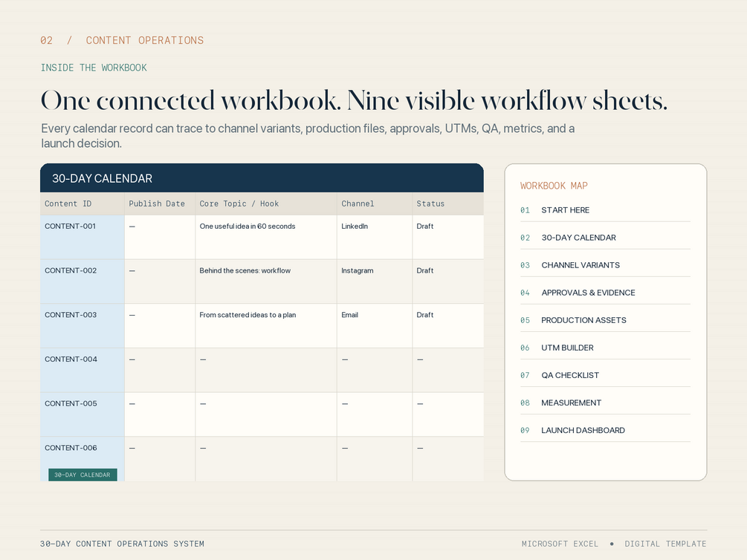
Task: Open UTM BUILDER in workbook map
Action: coord(605,348)
